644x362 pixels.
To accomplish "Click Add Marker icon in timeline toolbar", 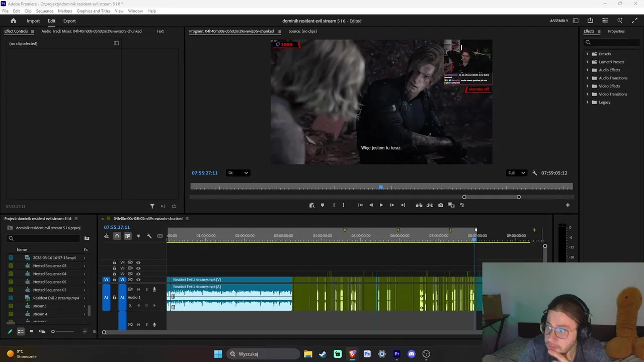I will click(x=138, y=236).
